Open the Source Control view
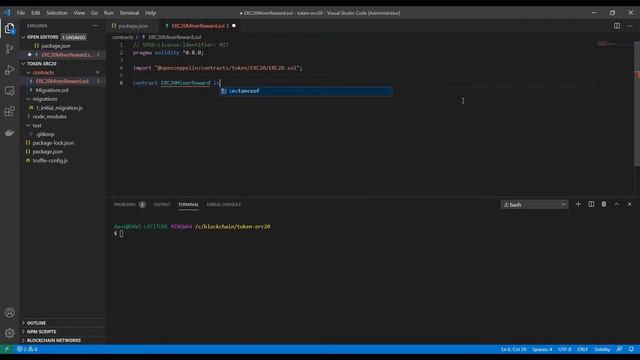This screenshot has height=360, width=640. click(x=9, y=49)
